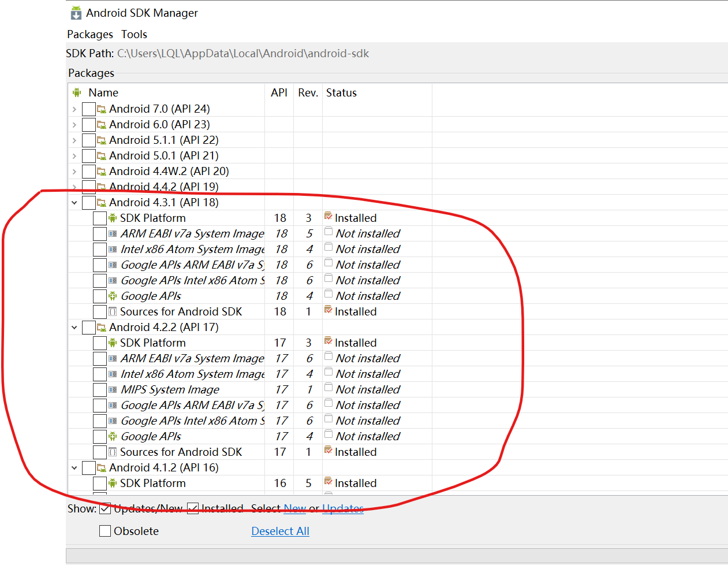
Task: Tick the Intel x86 Atom System Image checkbox, API 17
Action: [100, 374]
